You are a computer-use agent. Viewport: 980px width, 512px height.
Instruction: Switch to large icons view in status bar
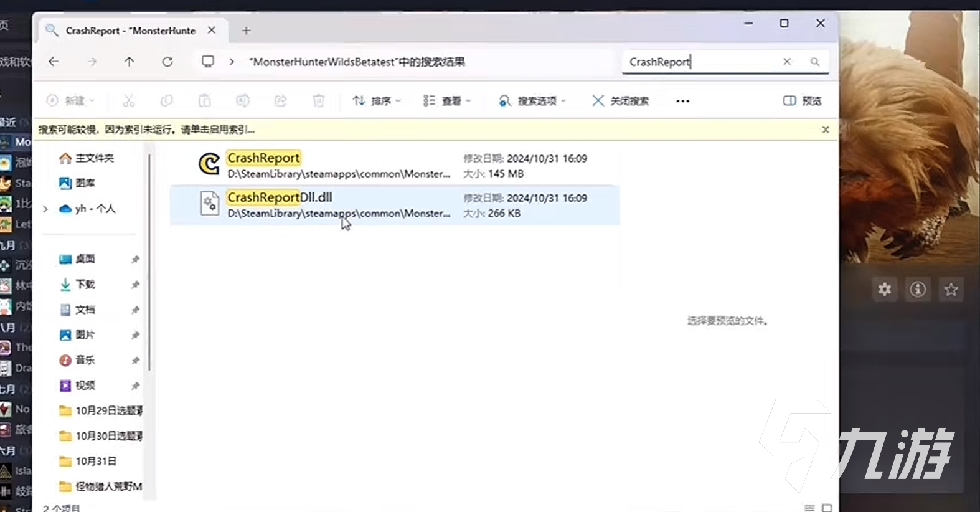click(x=827, y=508)
